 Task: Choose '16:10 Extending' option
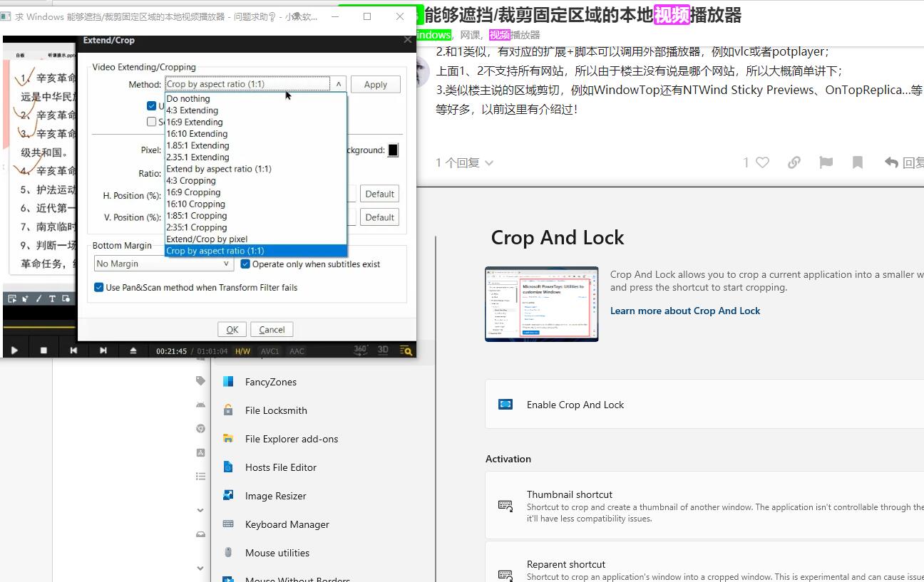(x=256, y=134)
